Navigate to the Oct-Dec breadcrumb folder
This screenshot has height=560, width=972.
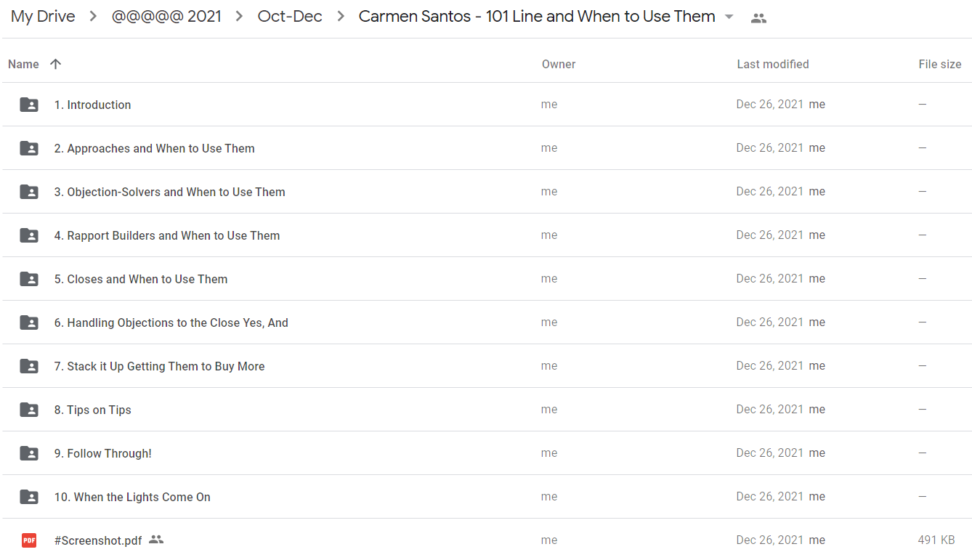coord(290,17)
